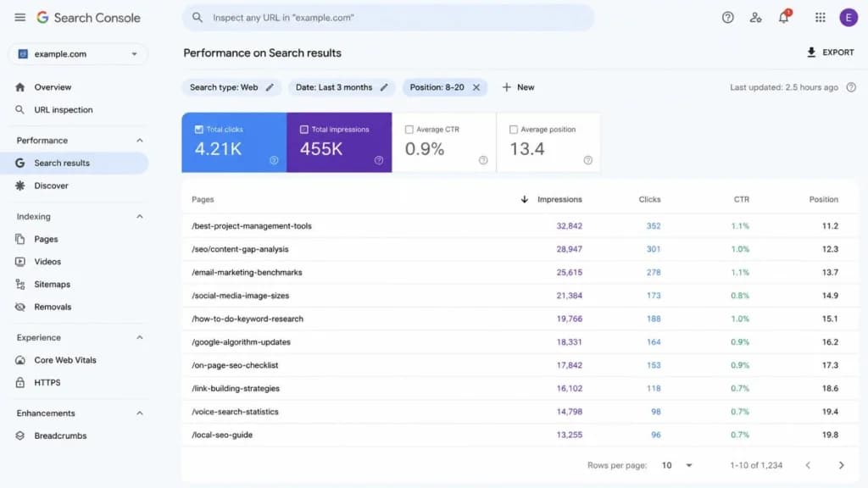Sort by the CTR column header
This screenshot has width=868, height=488.
coord(741,199)
